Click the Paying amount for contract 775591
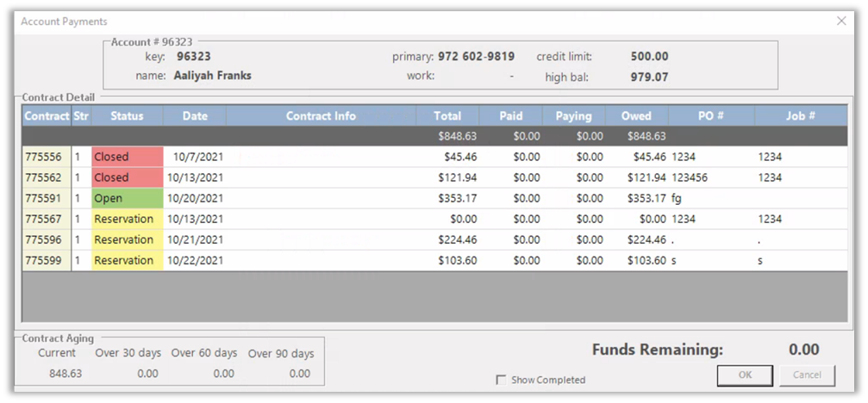 (589, 198)
